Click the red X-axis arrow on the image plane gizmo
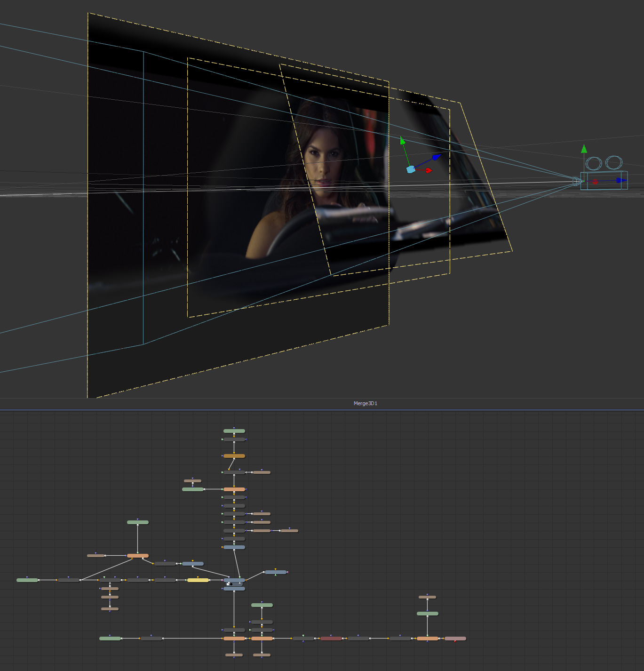The width and height of the screenshot is (644, 671). [429, 170]
